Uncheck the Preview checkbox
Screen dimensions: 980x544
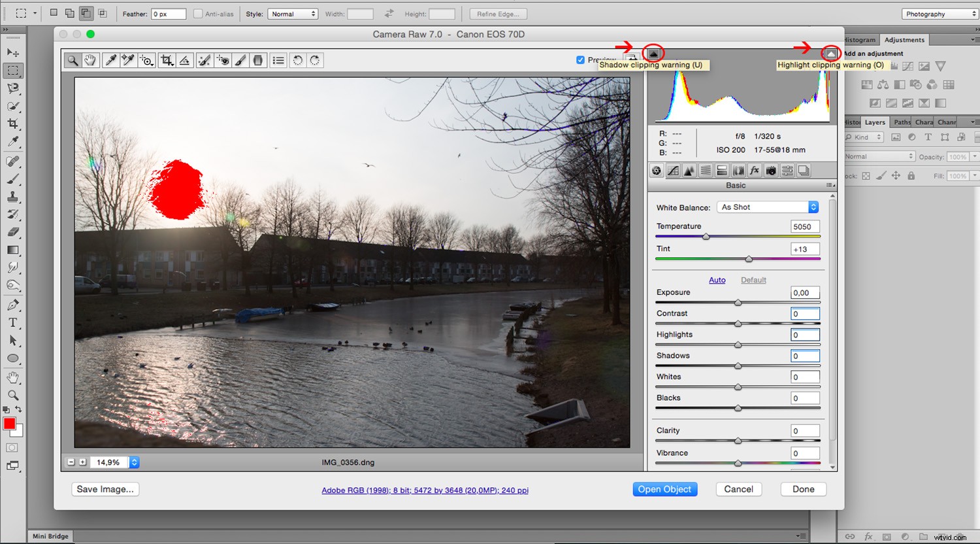pyautogui.click(x=581, y=59)
